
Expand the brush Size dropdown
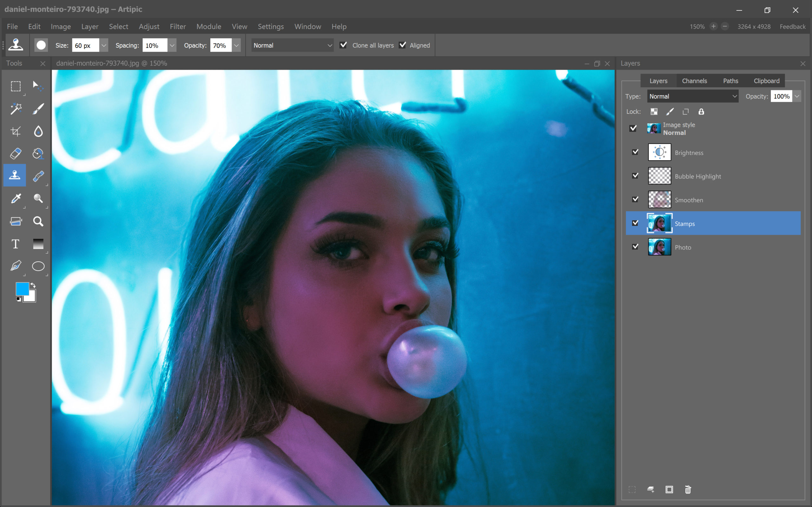104,45
